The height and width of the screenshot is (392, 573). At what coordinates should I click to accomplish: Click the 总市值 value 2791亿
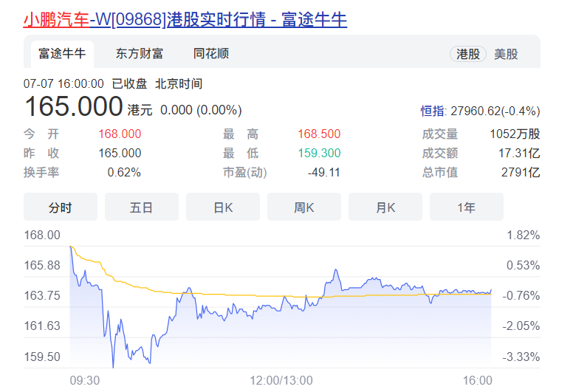tap(521, 173)
